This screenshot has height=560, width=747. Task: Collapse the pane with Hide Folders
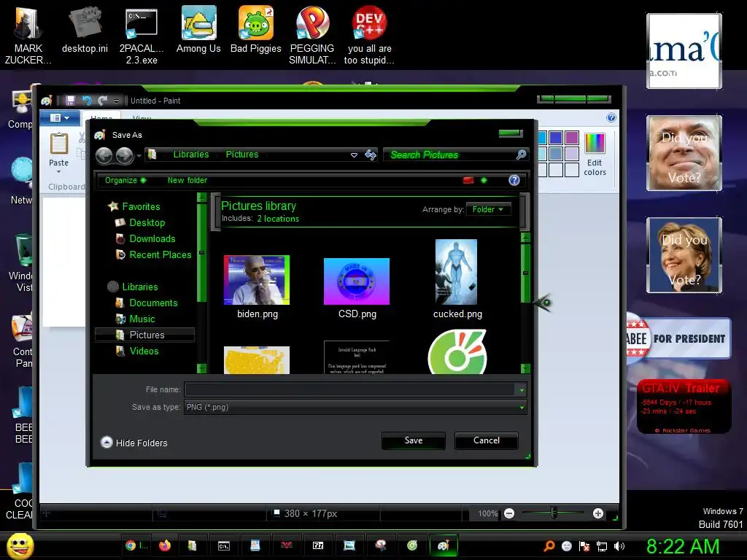point(134,443)
